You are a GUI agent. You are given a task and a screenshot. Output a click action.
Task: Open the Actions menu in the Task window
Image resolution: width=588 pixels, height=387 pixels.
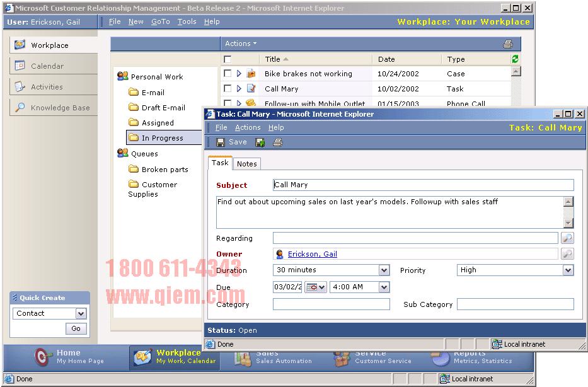[248, 127]
